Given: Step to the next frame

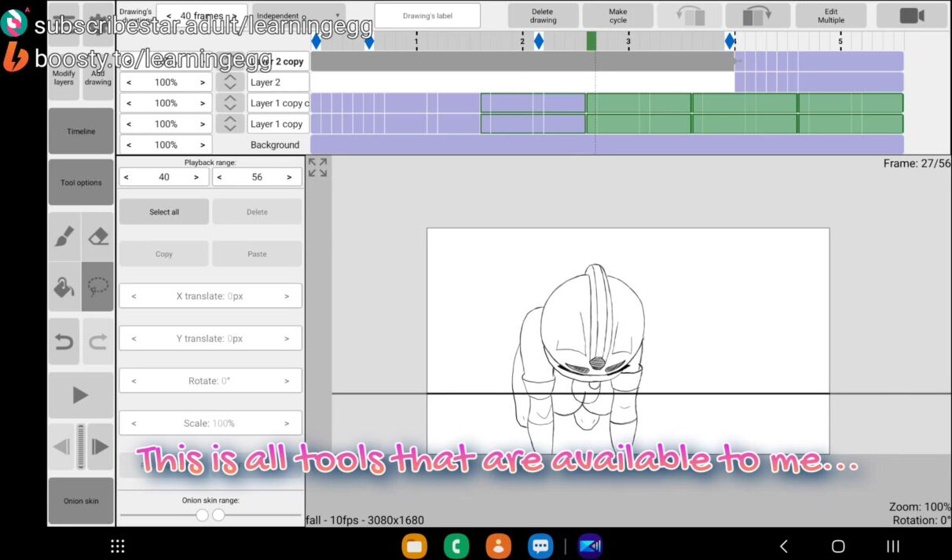Looking at the screenshot, I should point(101,447).
